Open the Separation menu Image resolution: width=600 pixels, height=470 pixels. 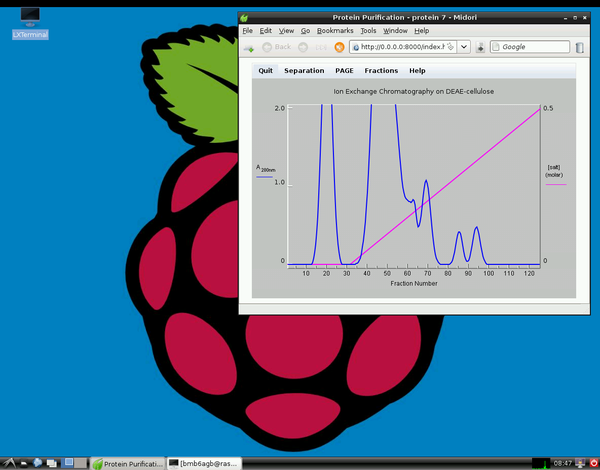tap(304, 71)
